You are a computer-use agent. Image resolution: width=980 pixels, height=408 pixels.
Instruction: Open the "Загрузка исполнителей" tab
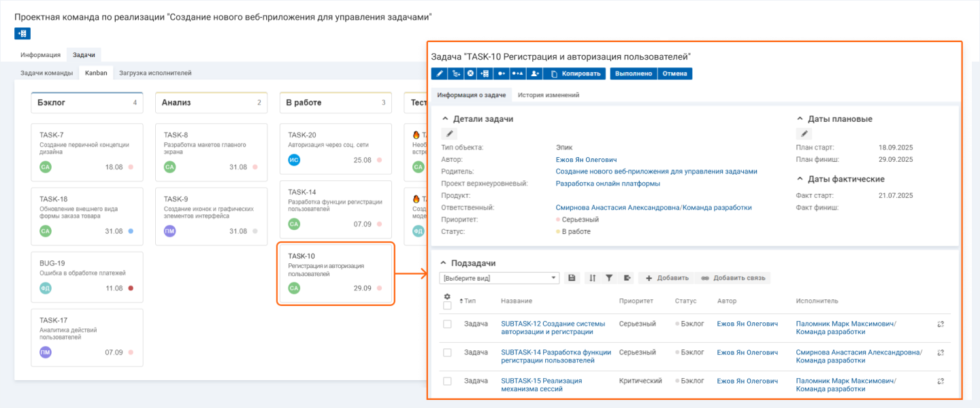155,73
